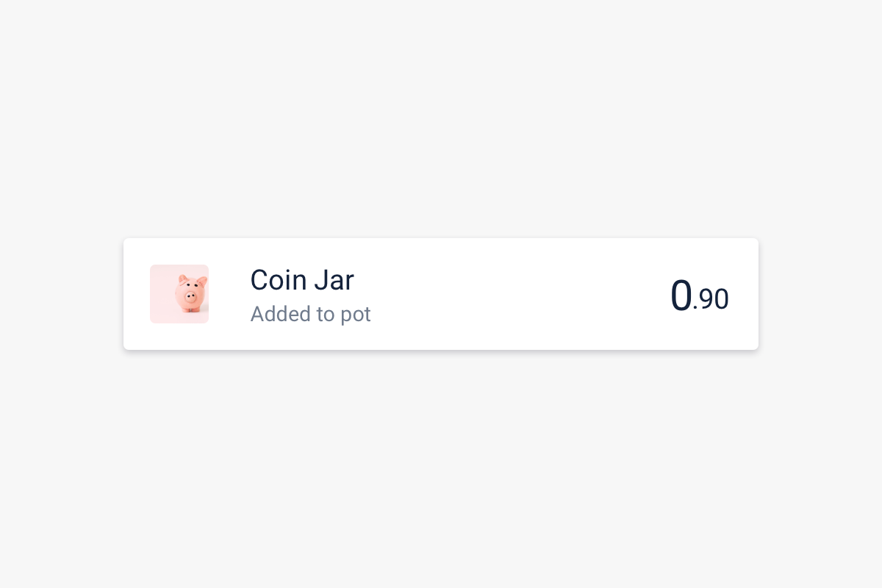Click the 'Added to pot' subtitle

click(310, 314)
